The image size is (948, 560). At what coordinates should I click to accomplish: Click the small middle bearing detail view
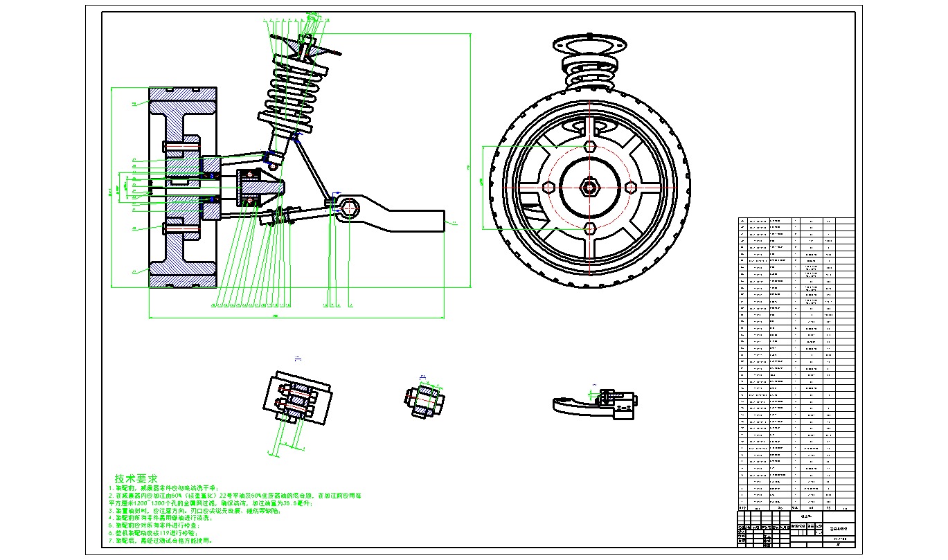point(423,399)
